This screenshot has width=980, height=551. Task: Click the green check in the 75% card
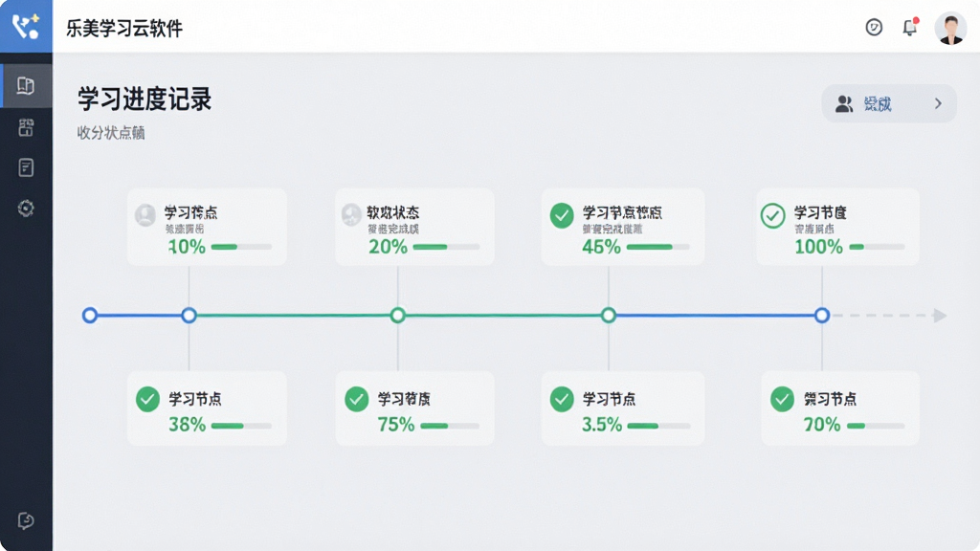(357, 399)
